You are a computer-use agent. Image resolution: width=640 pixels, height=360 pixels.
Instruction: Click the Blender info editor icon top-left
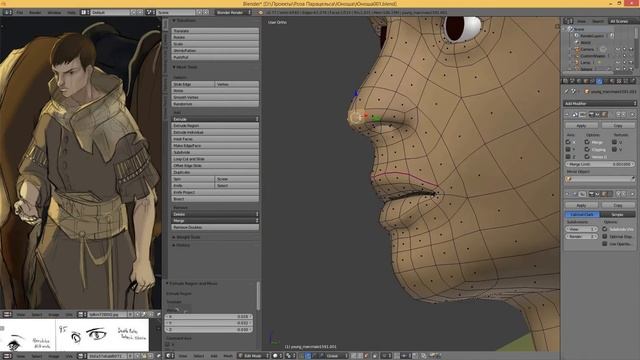[7, 12]
